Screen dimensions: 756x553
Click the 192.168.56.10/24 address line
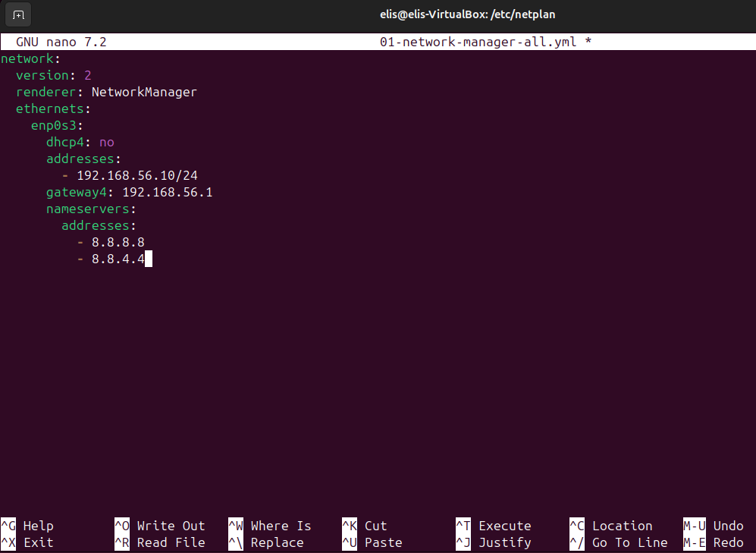click(137, 175)
